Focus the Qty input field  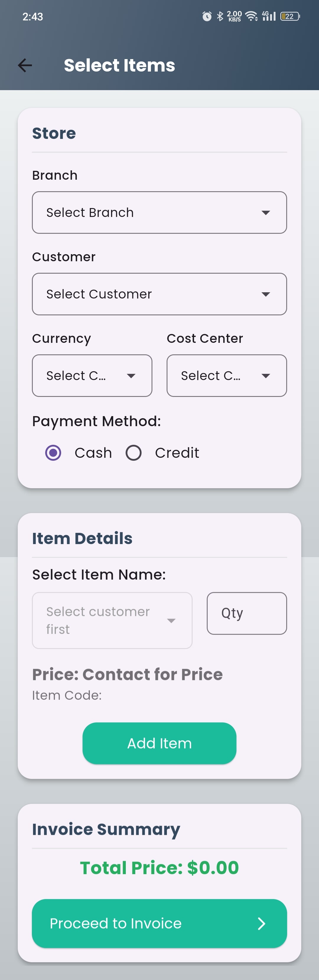pos(247,613)
